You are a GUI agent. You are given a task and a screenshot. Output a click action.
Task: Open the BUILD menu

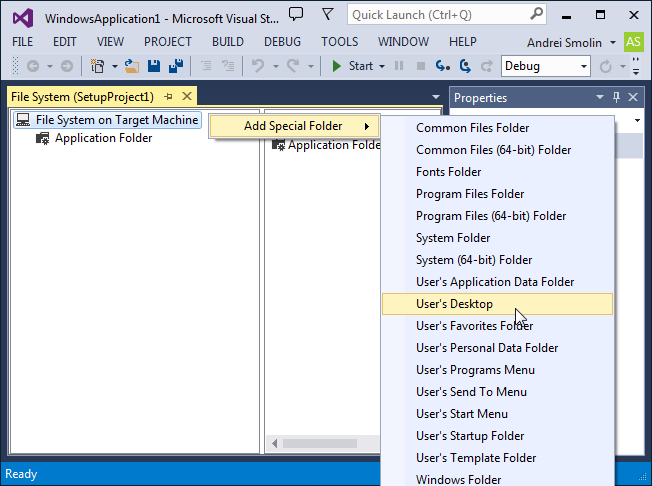[228, 42]
